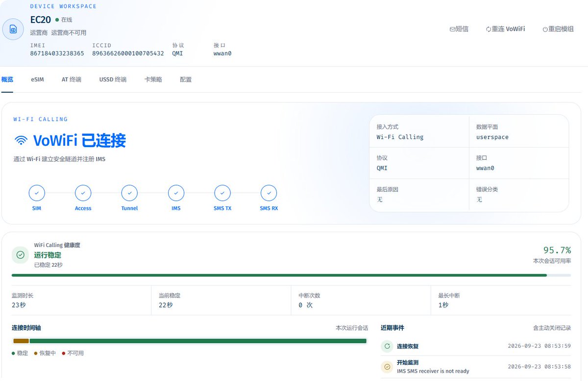Click the SMS TX step checkmark icon

point(222,193)
